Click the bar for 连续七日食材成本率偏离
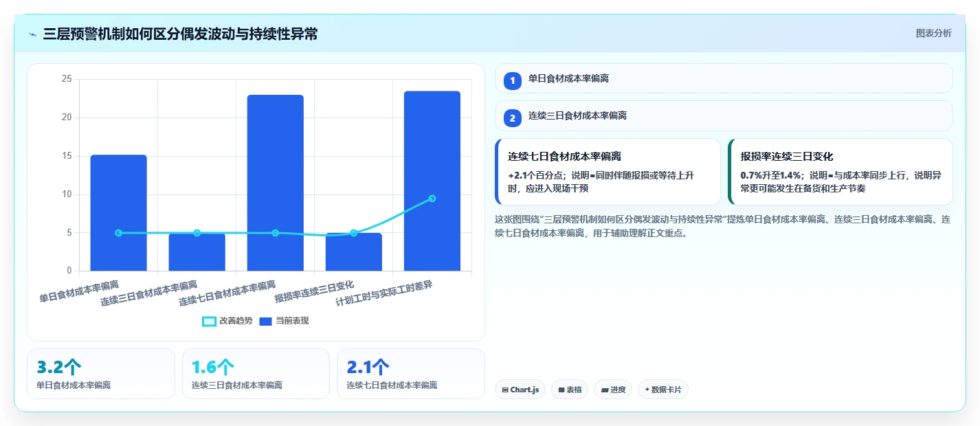 pos(275,183)
